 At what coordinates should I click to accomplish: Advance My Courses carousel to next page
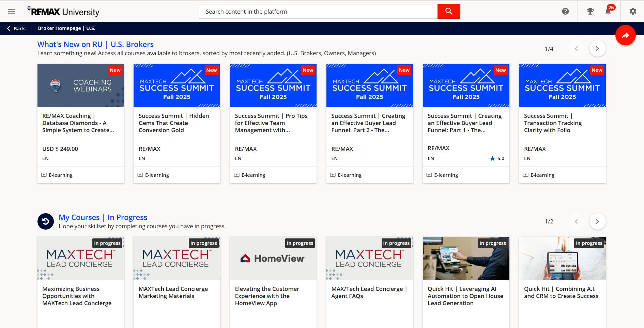pos(597,221)
